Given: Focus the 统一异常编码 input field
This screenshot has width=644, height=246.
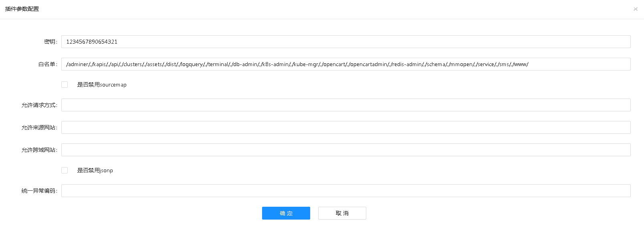Looking at the screenshot, I should point(345,191).
